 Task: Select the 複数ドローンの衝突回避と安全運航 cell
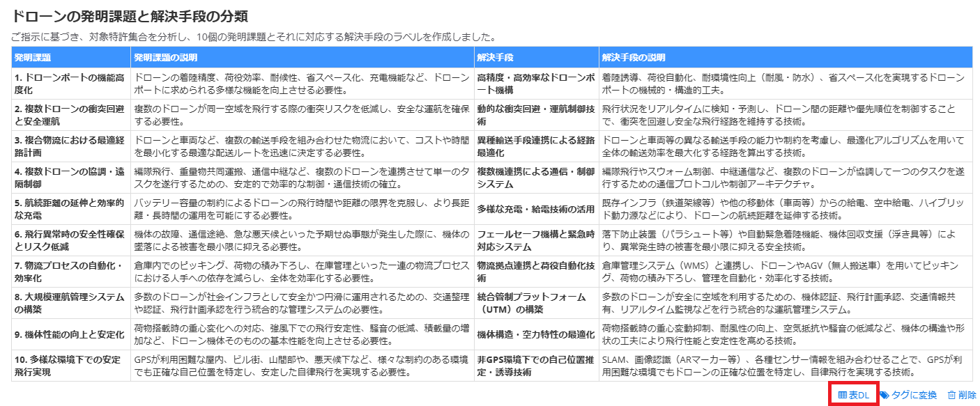coord(70,115)
